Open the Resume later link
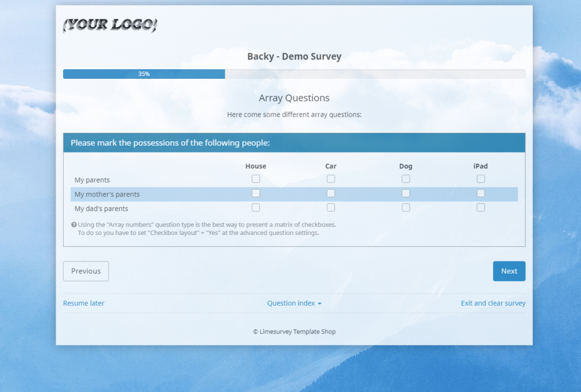The image size is (581, 392). pos(83,303)
